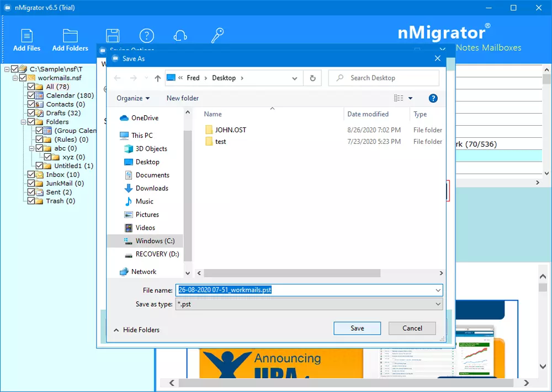Select Network in navigation pane
The width and height of the screenshot is (552, 392).
(137, 272)
